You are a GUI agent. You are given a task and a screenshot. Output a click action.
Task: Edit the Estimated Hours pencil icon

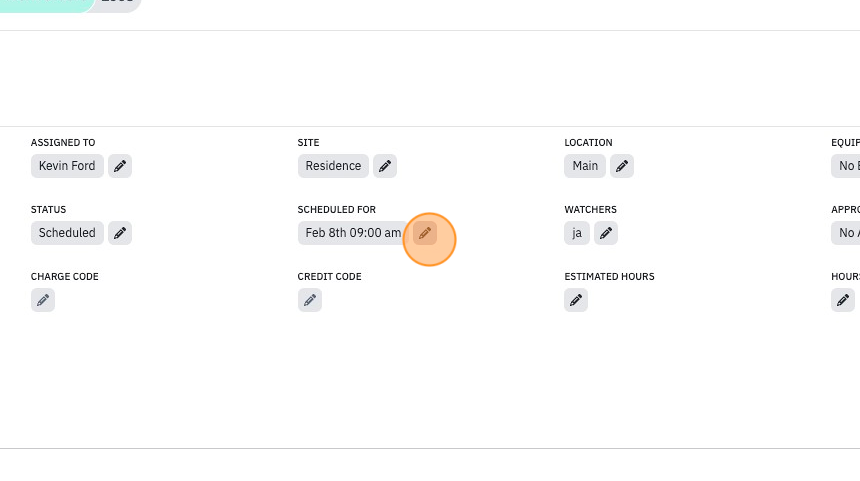click(x=576, y=300)
